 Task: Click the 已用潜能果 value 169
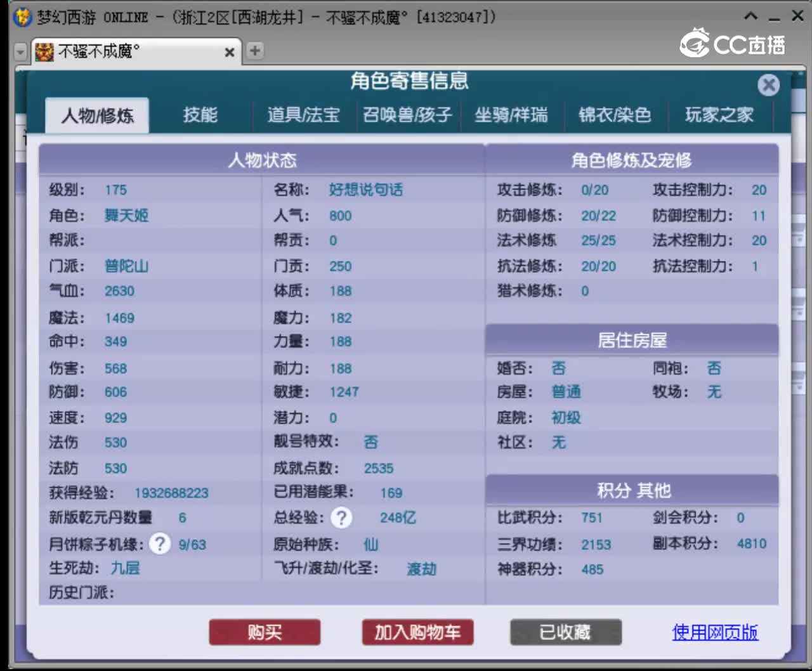[x=391, y=493]
